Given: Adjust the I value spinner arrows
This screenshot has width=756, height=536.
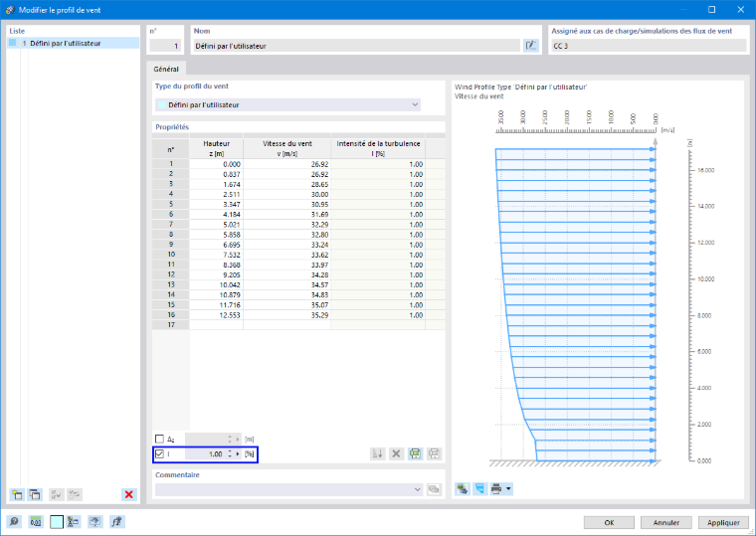Looking at the screenshot, I should [x=230, y=454].
